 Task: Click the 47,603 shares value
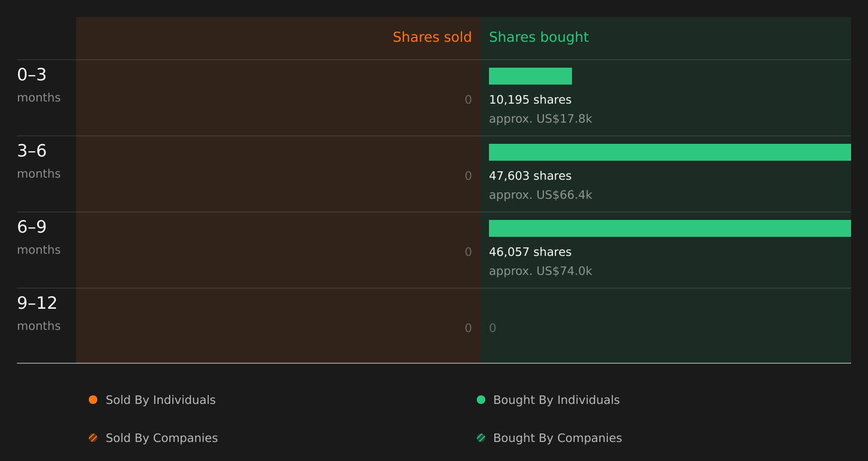point(530,176)
